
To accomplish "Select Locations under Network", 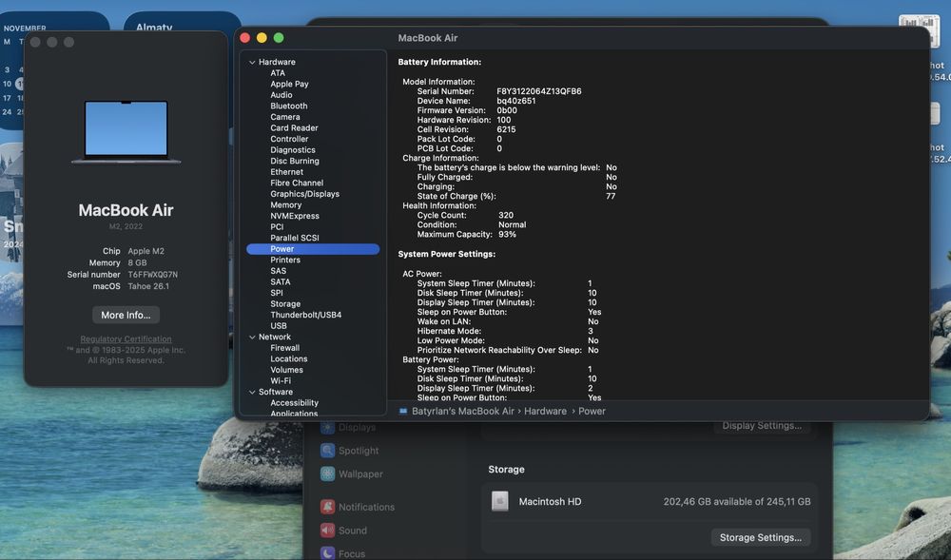I will [x=289, y=358].
